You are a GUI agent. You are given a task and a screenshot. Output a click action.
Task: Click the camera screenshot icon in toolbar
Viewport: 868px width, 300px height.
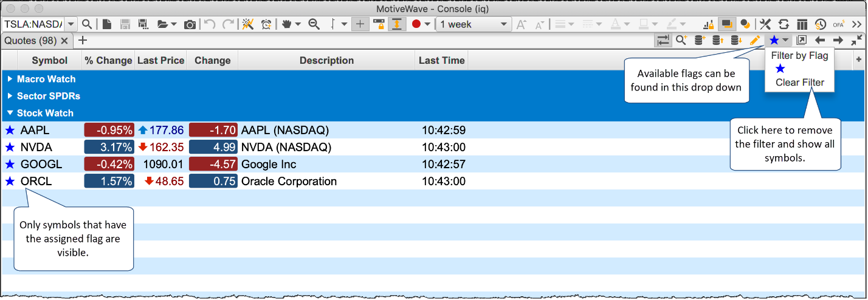190,24
